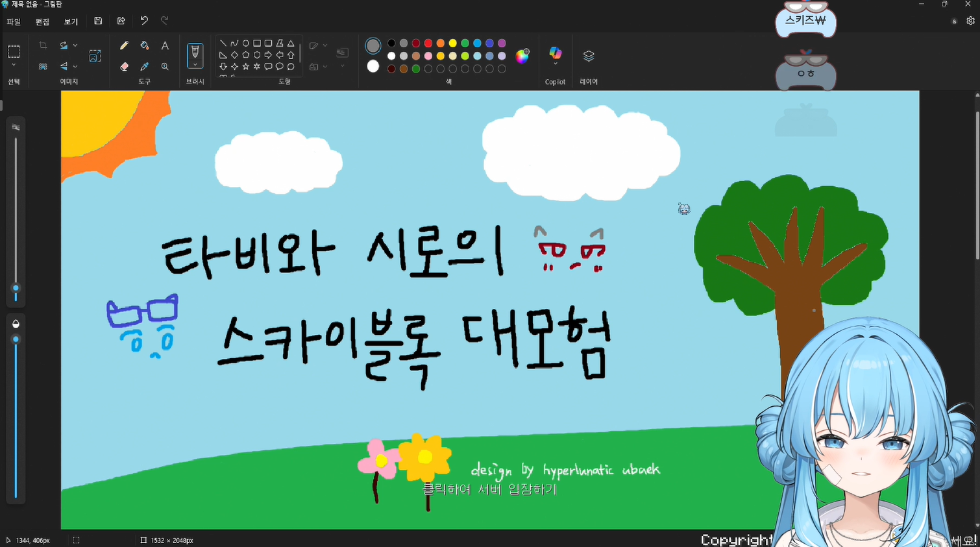Expand the brush type dropdown
The width and height of the screenshot is (980, 547).
(x=195, y=65)
